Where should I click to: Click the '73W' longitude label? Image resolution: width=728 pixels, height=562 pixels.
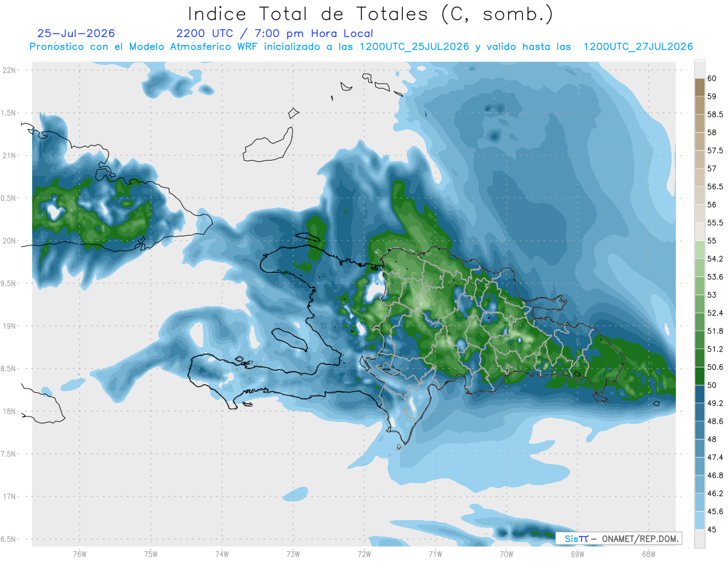[293, 554]
